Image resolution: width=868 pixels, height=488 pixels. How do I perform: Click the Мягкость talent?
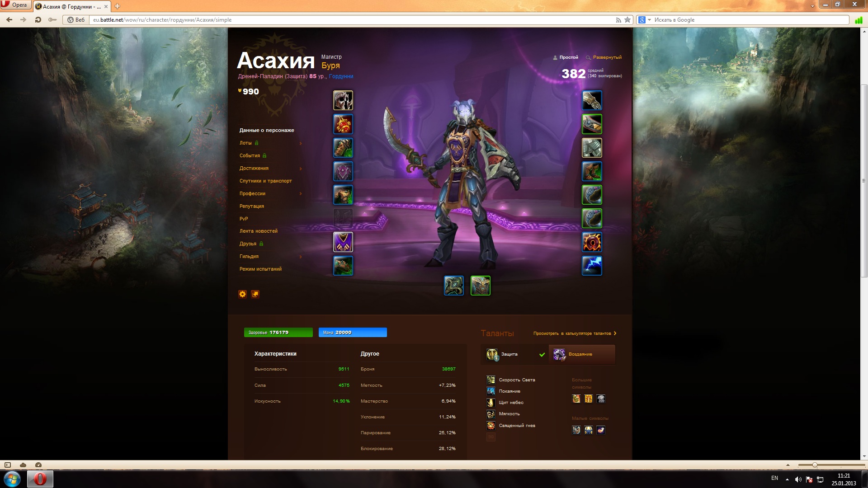click(x=503, y=414)
